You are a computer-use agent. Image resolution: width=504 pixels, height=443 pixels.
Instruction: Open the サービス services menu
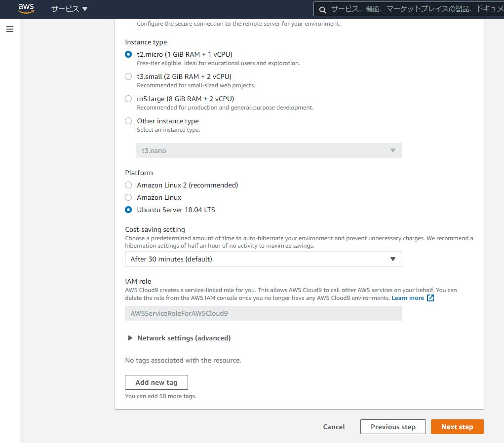pos(69,9)
